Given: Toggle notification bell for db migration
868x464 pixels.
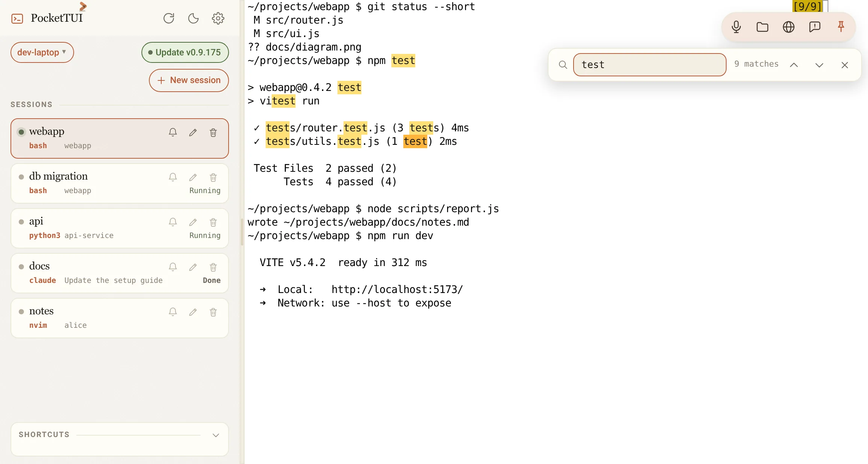Looking at the screenshot, I should 172,177.
